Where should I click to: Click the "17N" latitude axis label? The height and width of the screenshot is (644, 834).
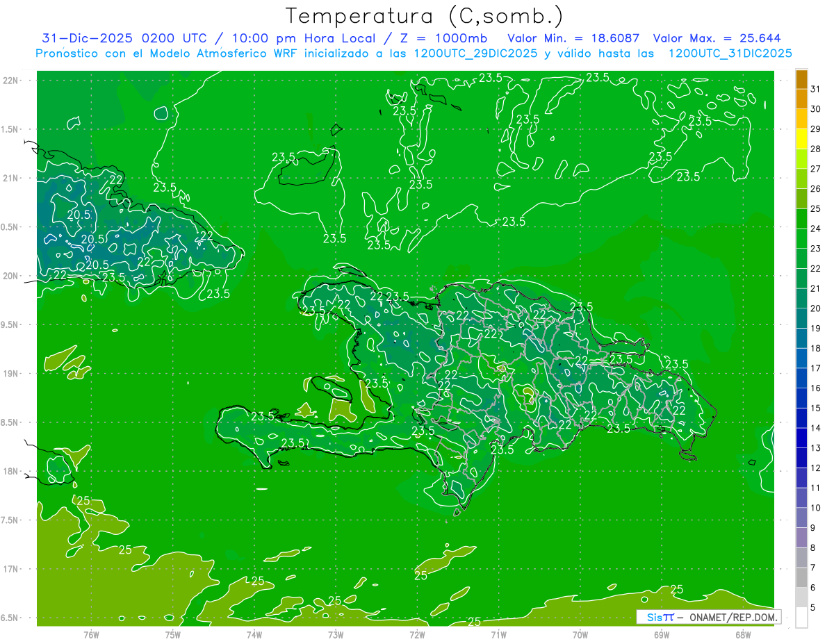10,569
